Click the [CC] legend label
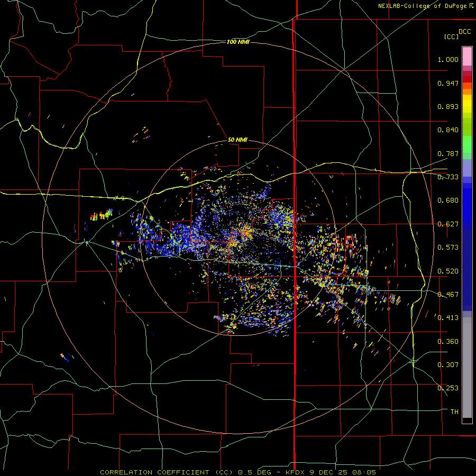The height and width of the screenshot is (476, 476). (x=452, y=36)
